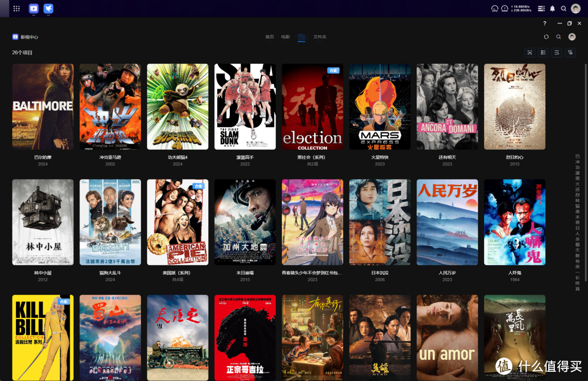
Task: Switch to the 电影 tab
Action: point(285,37)
